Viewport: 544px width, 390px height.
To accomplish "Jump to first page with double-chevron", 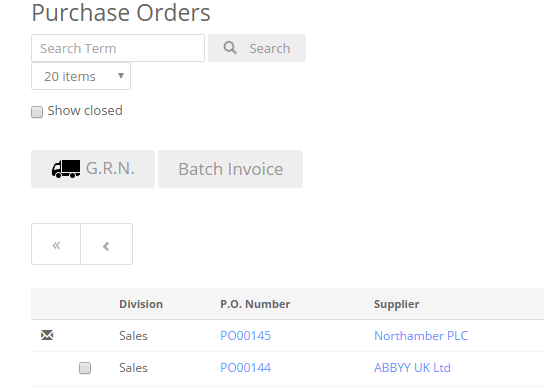I will (x=56, y=244).
